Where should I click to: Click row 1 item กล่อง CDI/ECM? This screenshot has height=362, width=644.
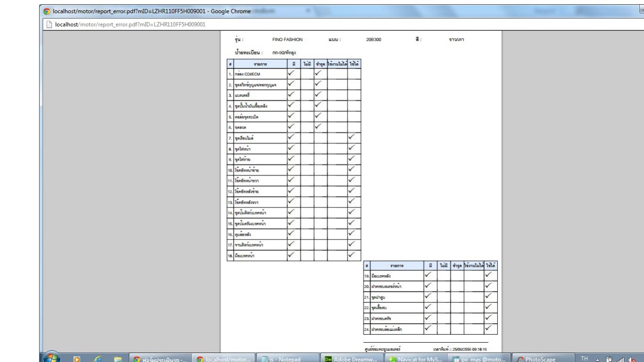click(247, 74)
